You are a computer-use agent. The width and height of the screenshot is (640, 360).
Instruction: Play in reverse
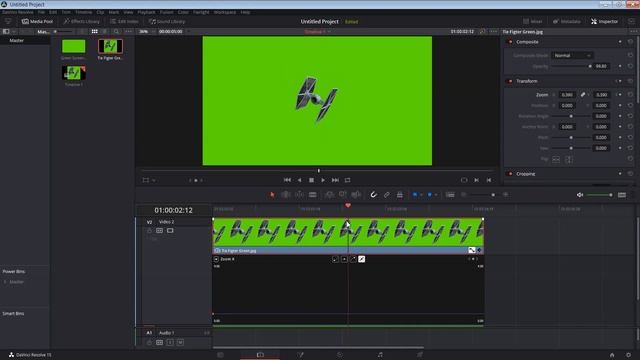coord(300,180)
